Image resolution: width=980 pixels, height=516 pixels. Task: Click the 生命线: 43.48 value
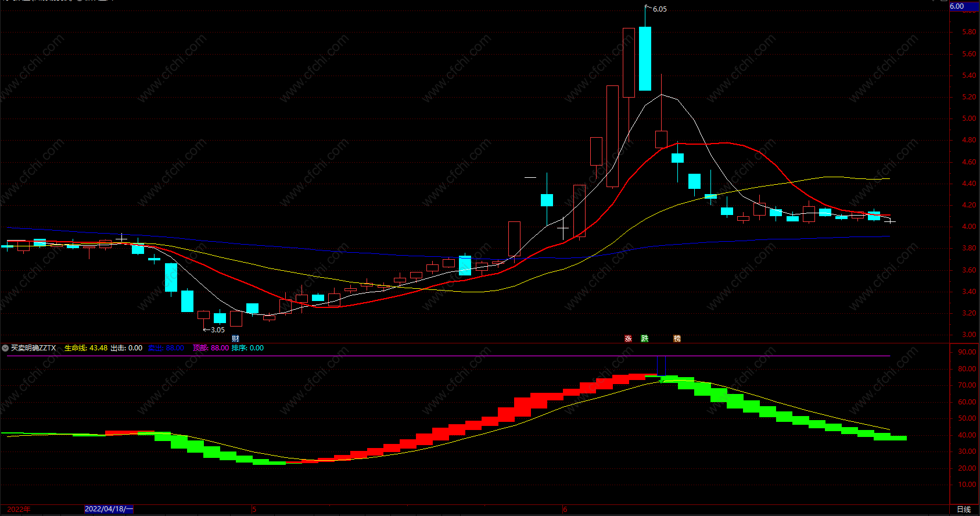[x=86, y=348]
